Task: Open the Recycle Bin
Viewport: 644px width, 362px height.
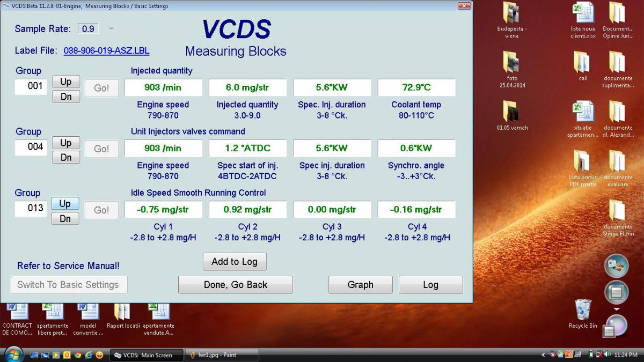Action: [x=583, y=314]
